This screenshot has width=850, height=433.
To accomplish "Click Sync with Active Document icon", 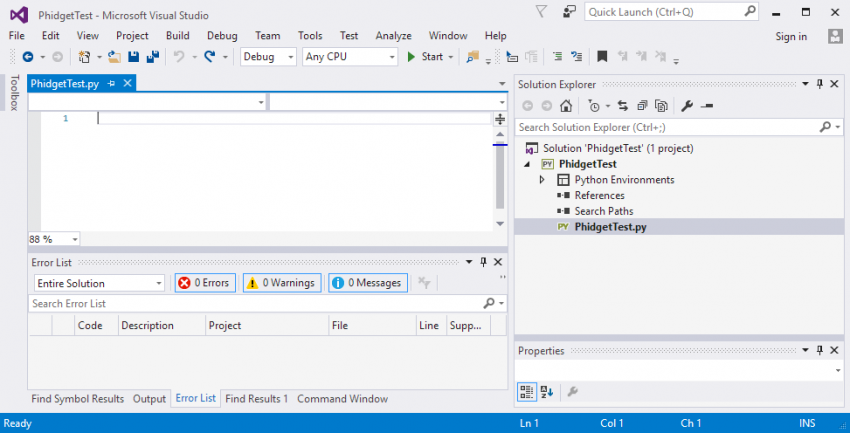I will (623, 106).
